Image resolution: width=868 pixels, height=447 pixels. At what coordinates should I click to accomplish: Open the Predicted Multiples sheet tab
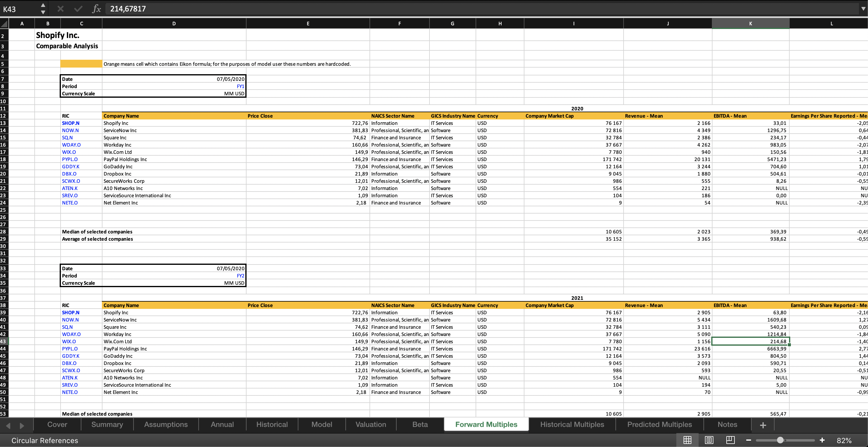click(x=659, y=424)
